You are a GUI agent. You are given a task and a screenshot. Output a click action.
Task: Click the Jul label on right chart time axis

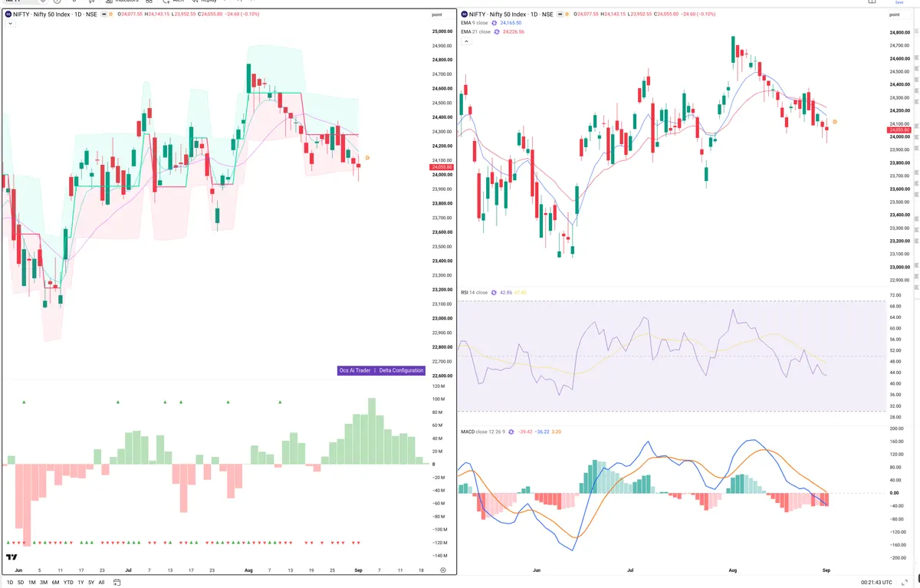click(x=630, y=570)
